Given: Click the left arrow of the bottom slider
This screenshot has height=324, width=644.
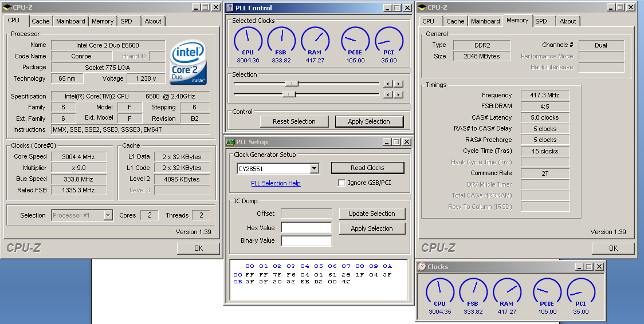Looking at the screenshot, I should click(388, 94).
